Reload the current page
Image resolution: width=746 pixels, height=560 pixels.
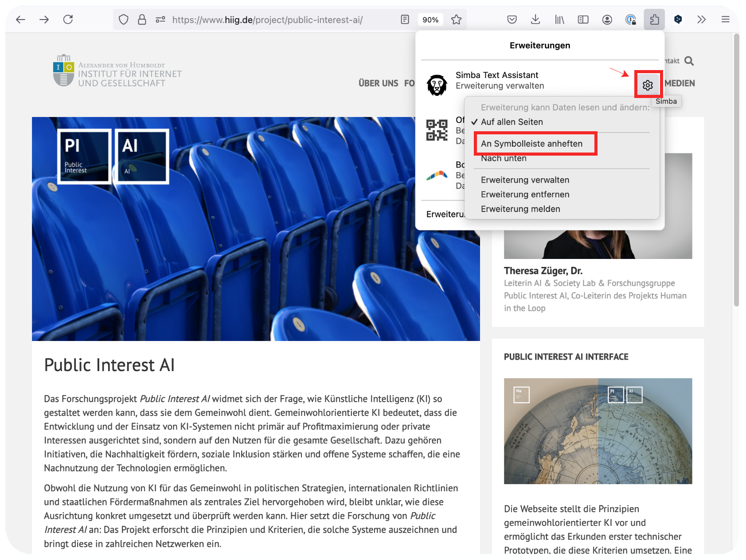pyautogui.click(x=68, y=20)
